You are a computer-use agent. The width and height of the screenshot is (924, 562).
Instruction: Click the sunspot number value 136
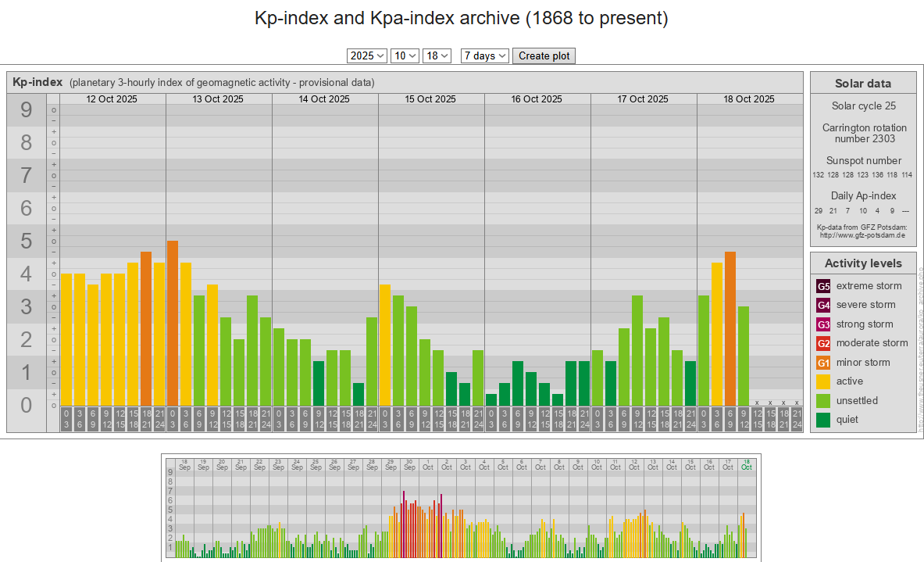[x=877, y=174]
